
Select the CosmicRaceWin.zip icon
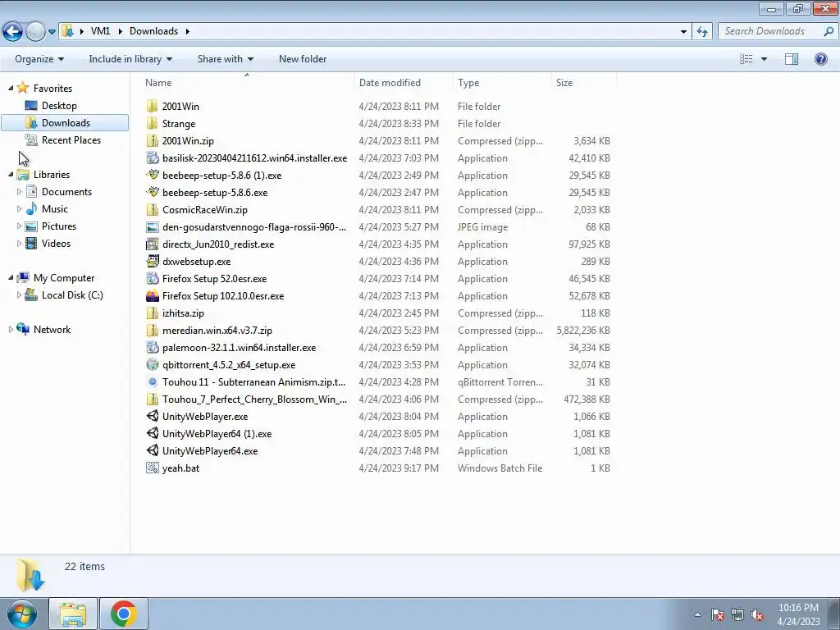tap(152, 209)
